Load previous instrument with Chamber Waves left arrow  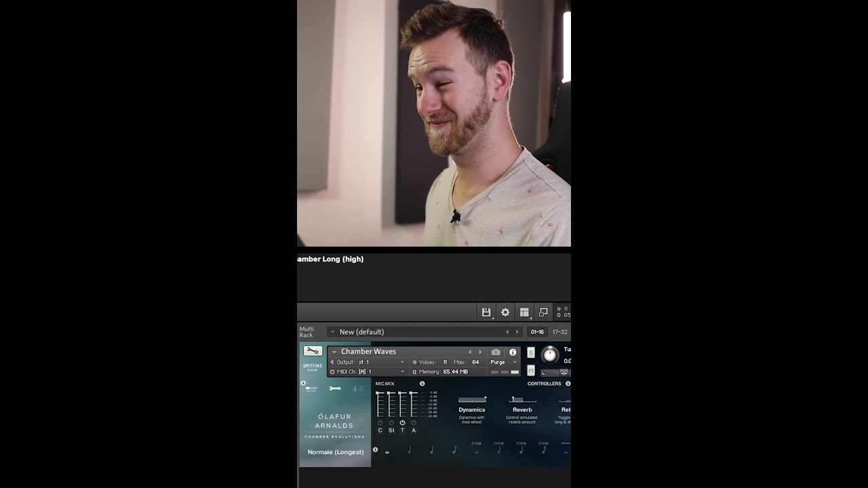[470, 352]
